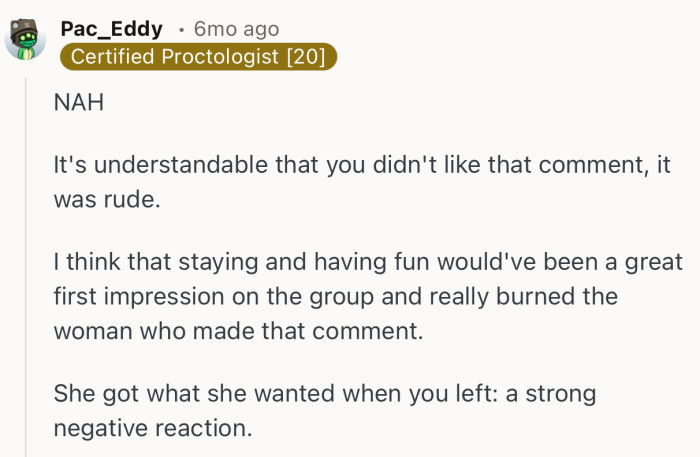Click the phrase "having fun would've been"
Viewport: 700px width, 457px height.
[x=367, y=266]
